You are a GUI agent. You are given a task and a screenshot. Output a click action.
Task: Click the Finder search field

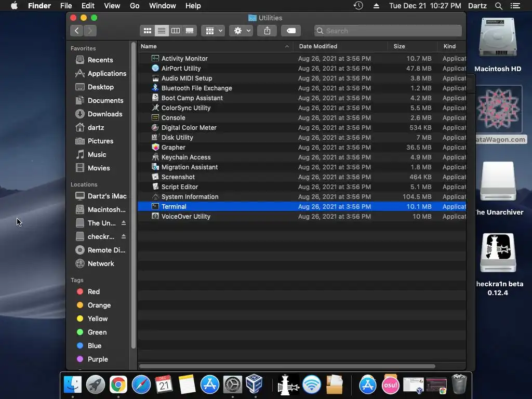point(388,31)
